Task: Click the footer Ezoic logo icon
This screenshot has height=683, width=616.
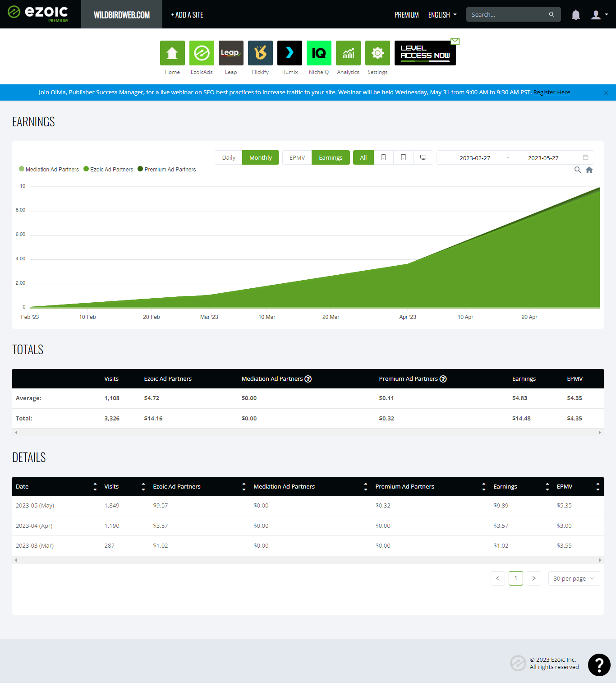Action: click(x=518, y=663)
